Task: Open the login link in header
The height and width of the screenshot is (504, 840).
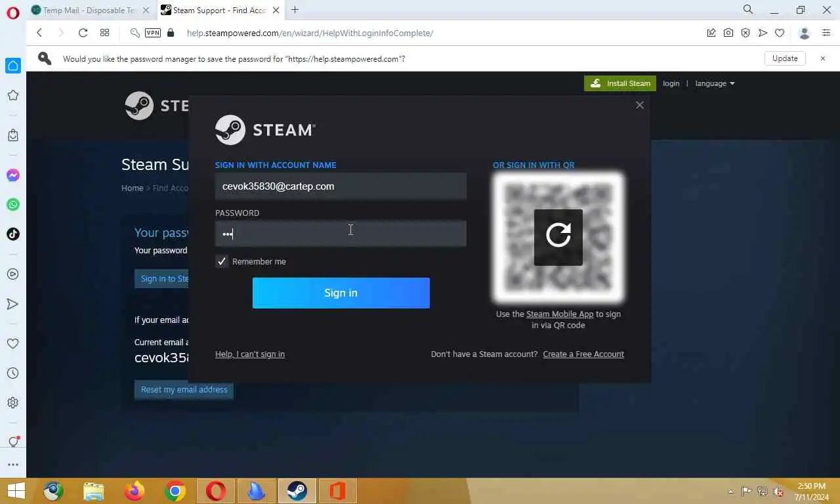Action: (671, 83)
